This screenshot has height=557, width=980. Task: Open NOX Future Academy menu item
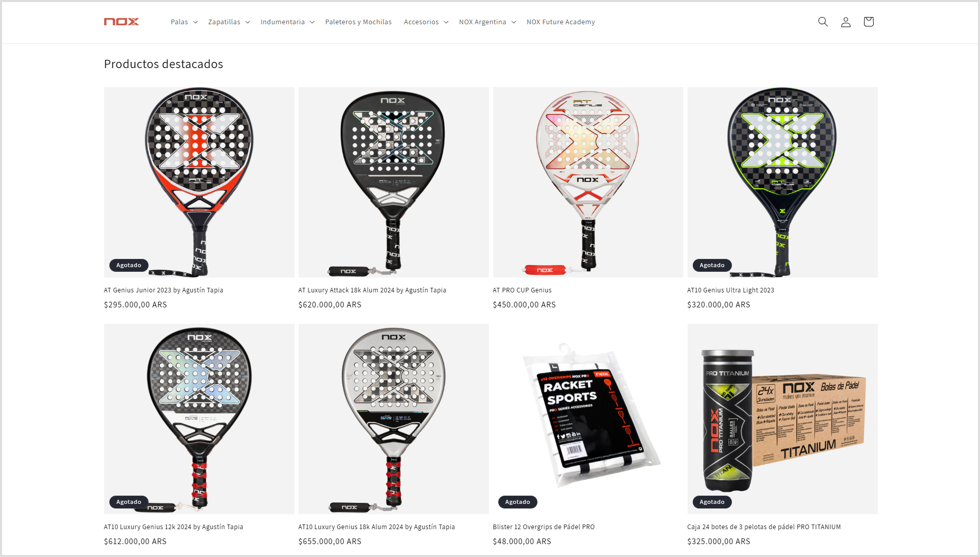point(561,22)
